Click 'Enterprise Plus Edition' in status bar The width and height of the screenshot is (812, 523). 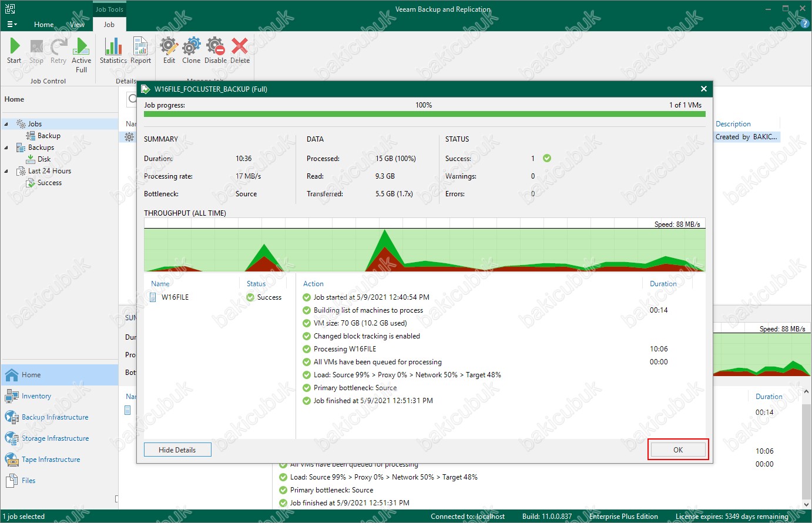[x=623, y=517]
